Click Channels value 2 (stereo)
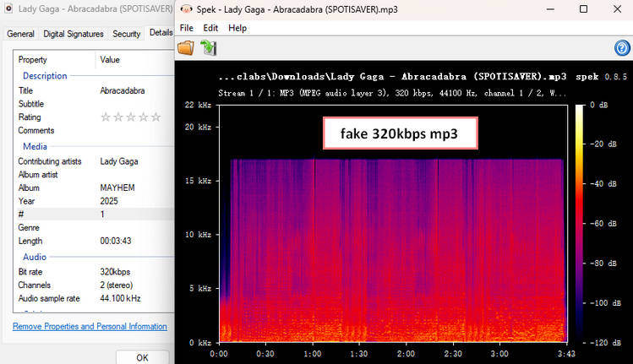The width and height of the screenshot is (633, 364). coord(117,285)
